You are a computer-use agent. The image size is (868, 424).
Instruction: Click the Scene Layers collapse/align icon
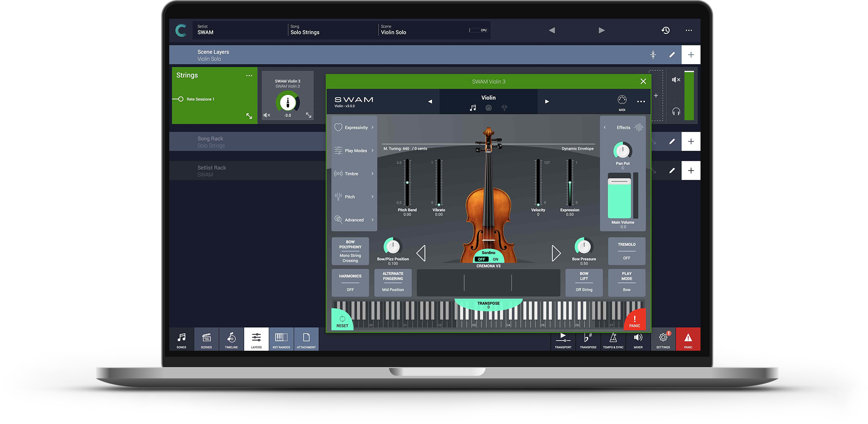[653, 55]
